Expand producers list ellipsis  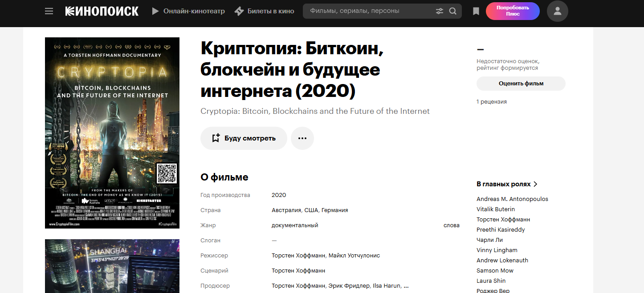(x=406, y=286)
